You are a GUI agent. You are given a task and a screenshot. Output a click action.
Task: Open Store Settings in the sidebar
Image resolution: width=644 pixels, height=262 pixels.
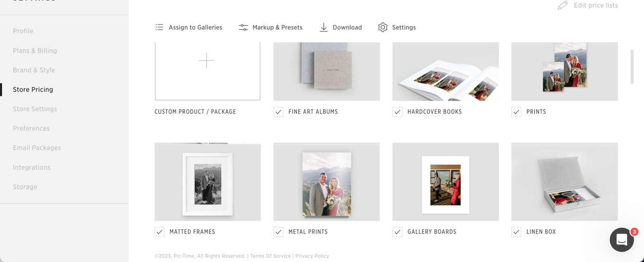pyautogui.click(x=35, y=109)
